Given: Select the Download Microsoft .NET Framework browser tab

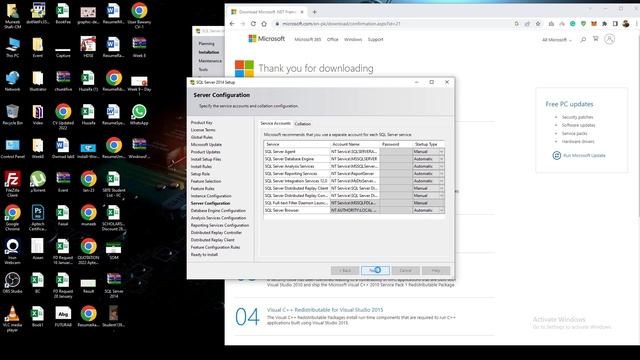Looking at the screenshot, I should tap(268, 12).
